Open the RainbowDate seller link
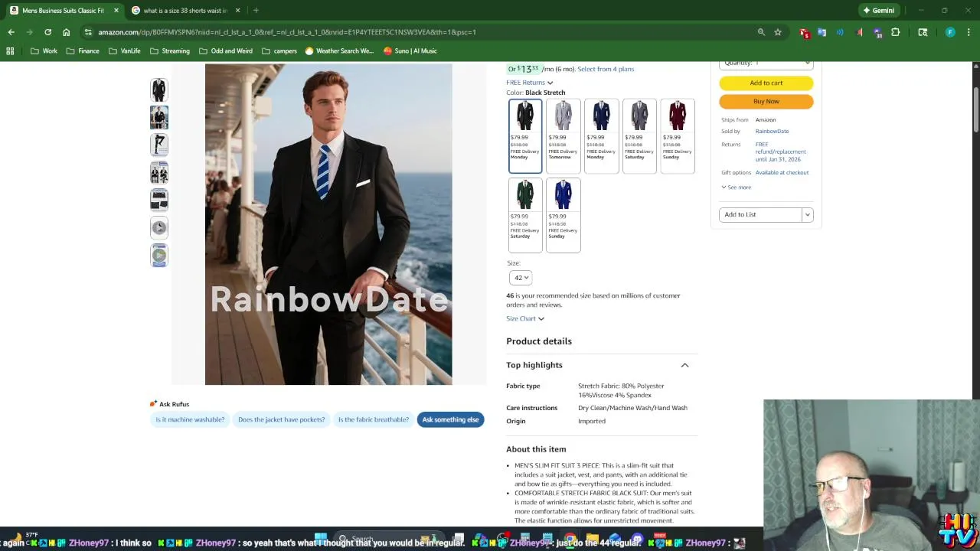The height and width of the screenshot is (551, 980). [772, 131]
